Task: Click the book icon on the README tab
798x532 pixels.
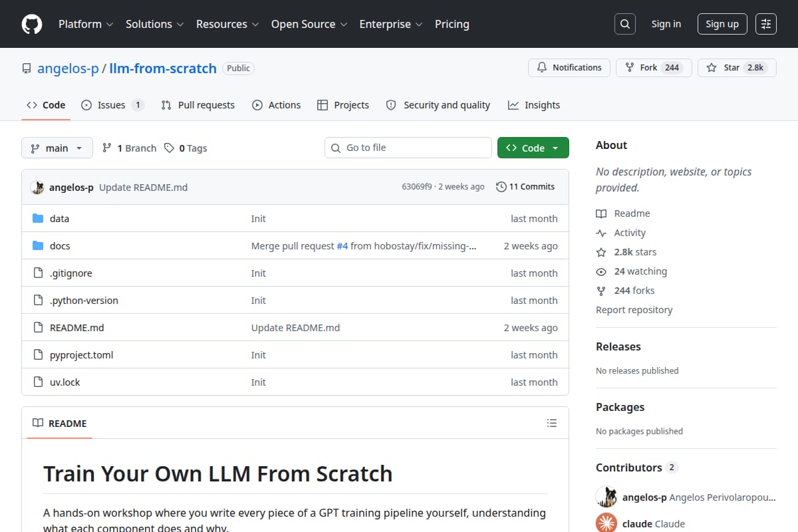Action: pos(38,424)
